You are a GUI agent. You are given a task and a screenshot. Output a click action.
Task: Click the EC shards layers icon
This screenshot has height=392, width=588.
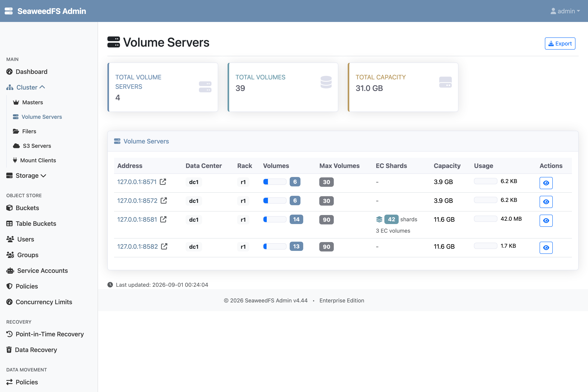[379, 219]
